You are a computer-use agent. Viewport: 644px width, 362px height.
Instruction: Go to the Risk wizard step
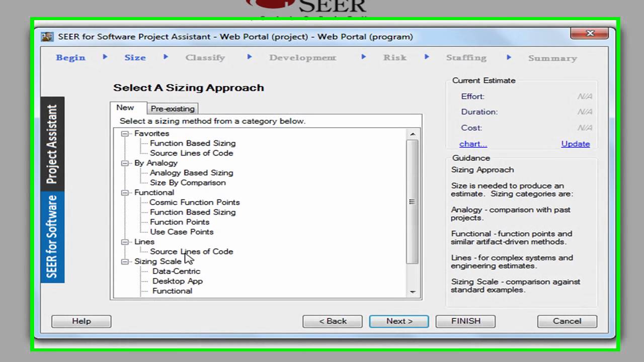[394, 57]
